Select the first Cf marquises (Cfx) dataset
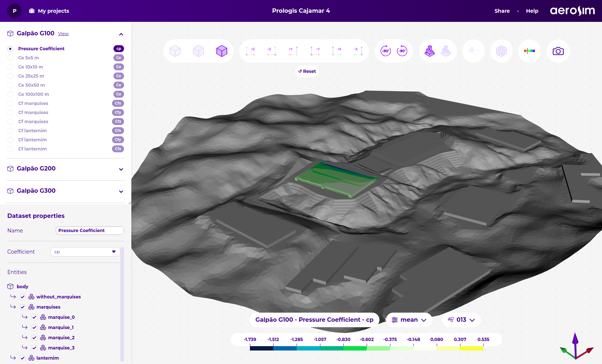 coord(33,103)
